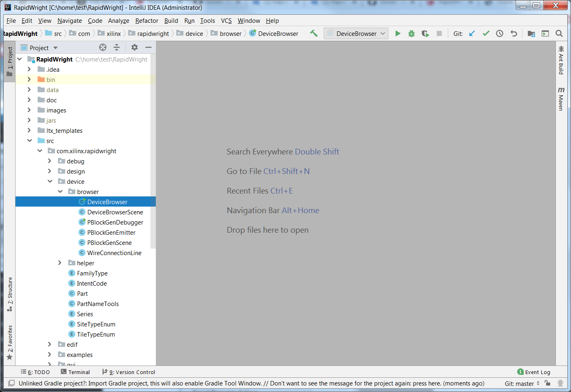571x392 pixels.
Task: Select PBlockGenDebugger class
Action: [x=115, y=222]
